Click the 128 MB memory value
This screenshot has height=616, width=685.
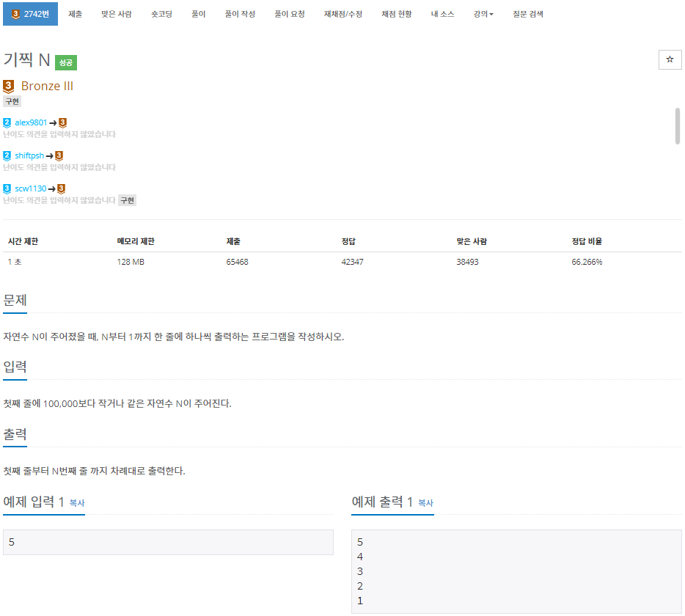coord(131,262)
